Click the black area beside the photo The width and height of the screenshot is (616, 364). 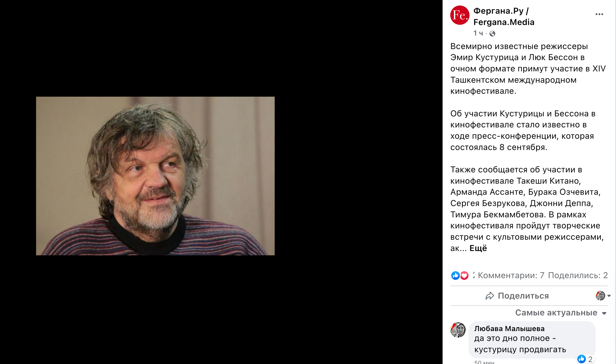[x=358, y=176]
